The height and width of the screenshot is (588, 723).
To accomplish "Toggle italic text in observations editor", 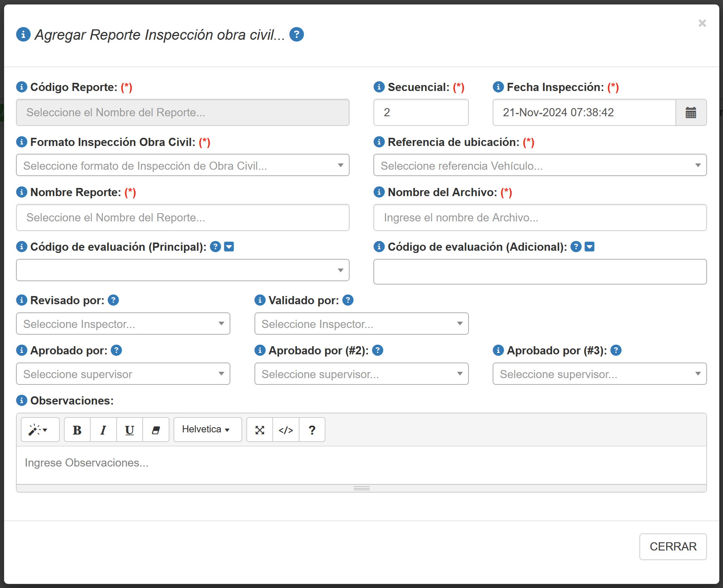I will click(x=103, y=430).
